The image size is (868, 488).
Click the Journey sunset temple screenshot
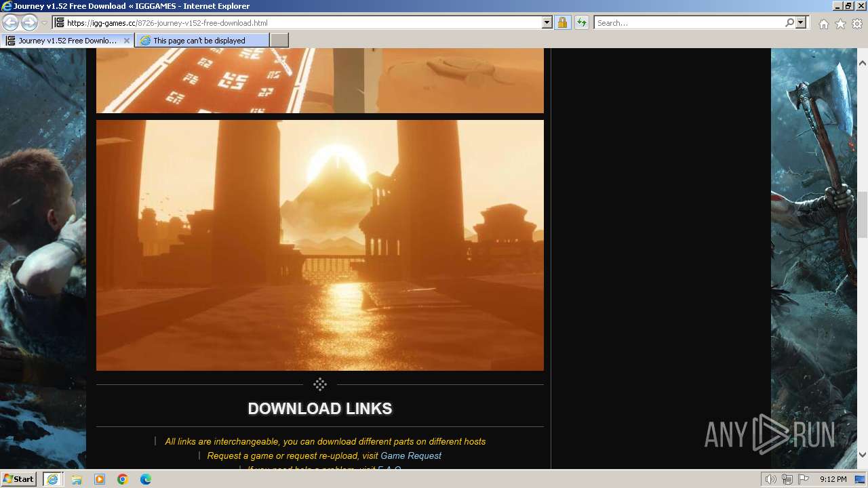(320, 245)
